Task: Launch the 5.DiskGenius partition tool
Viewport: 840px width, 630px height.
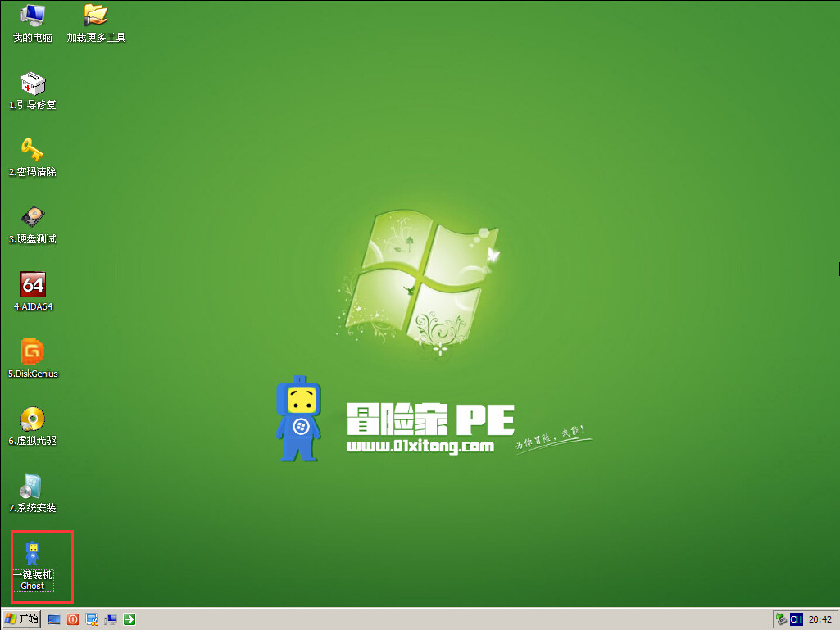Action: pos(32,356)
